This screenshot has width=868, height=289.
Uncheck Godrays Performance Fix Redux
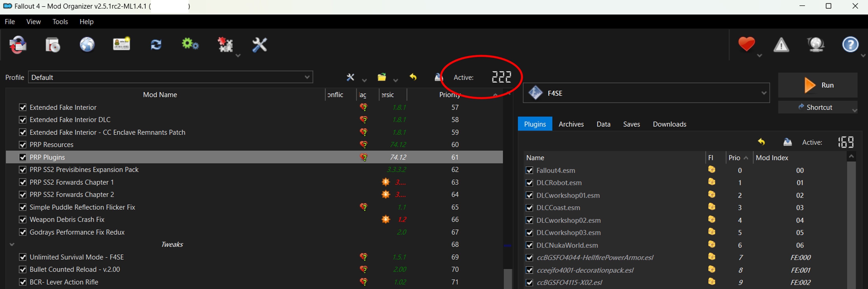[x=22, y=232]
